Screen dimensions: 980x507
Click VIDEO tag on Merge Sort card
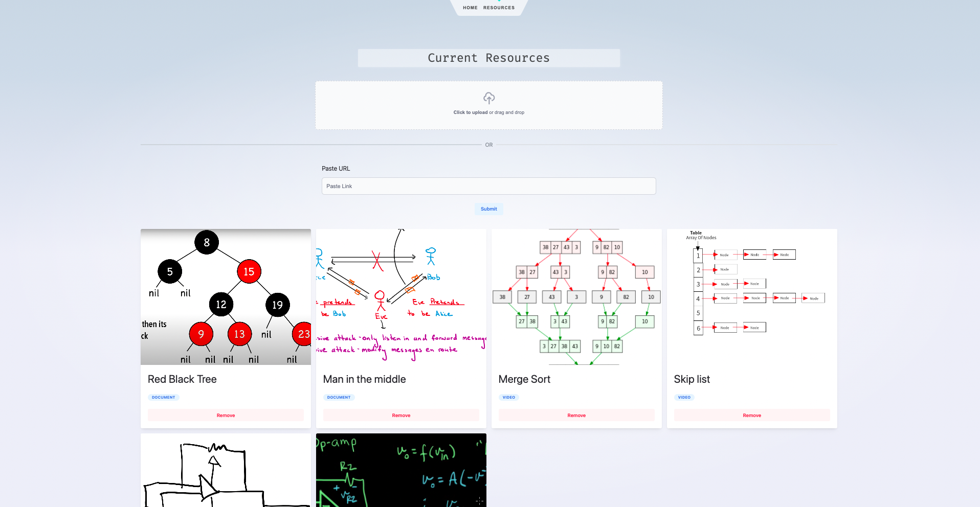point(509,397)
